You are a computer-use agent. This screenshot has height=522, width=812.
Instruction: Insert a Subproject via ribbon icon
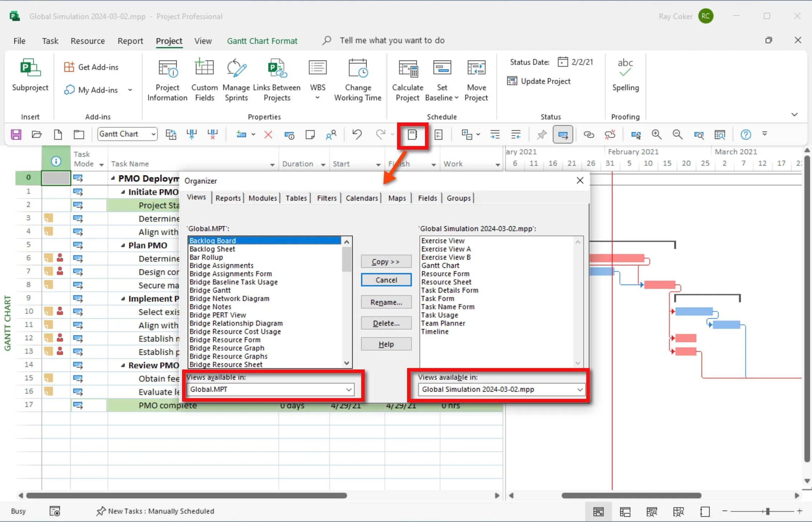point(30,75)
